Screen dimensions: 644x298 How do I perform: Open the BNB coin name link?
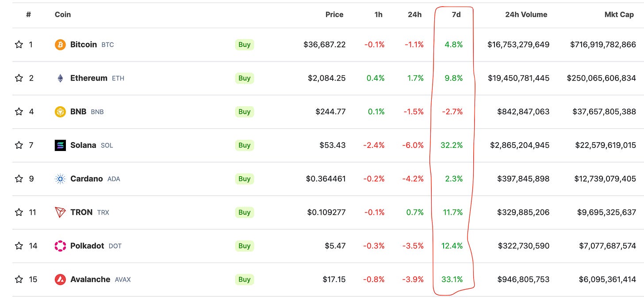point(78,112)
